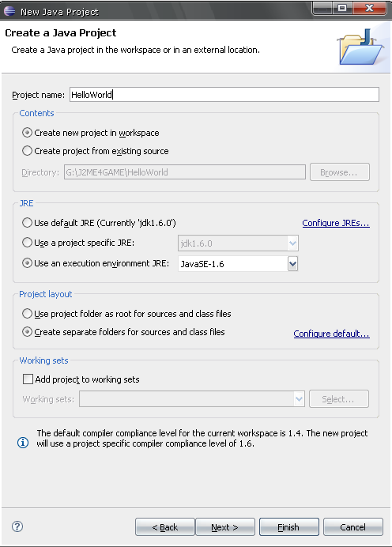Click into the Project name field
Viewport: 392px width, 547px height.
pyautogui.click(x=224, y=95)
